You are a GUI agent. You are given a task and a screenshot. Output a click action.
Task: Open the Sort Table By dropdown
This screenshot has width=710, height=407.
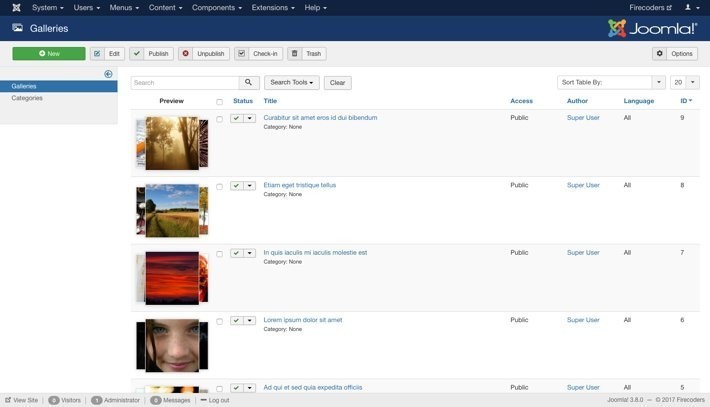tap(611, 82)
